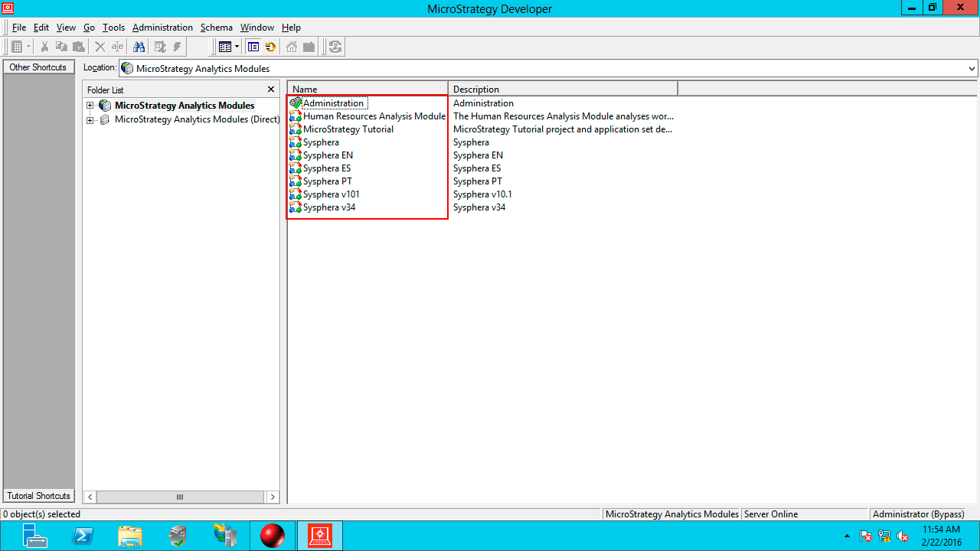Open the Administration menu
Viewport: 980px width, 551px height.
162,28
